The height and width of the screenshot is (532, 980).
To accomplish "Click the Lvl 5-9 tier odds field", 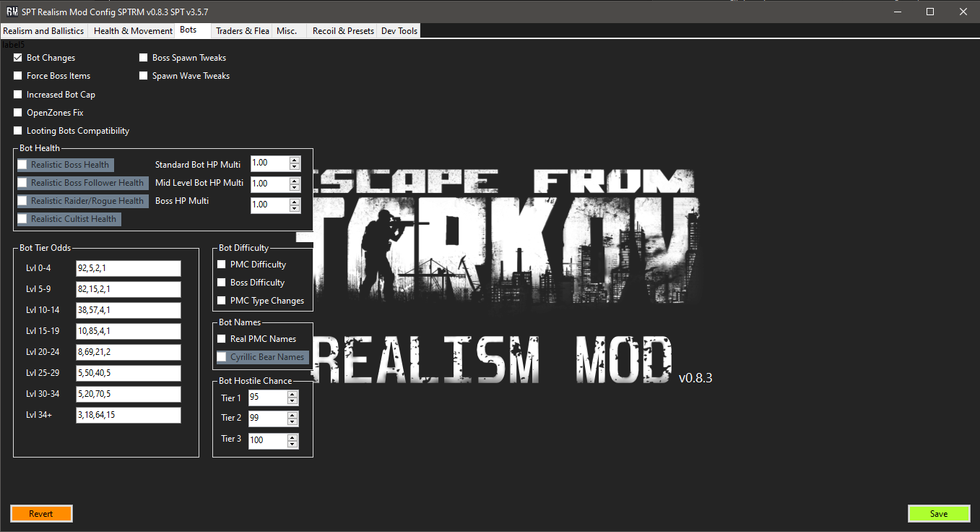I will tap(129, 289).
